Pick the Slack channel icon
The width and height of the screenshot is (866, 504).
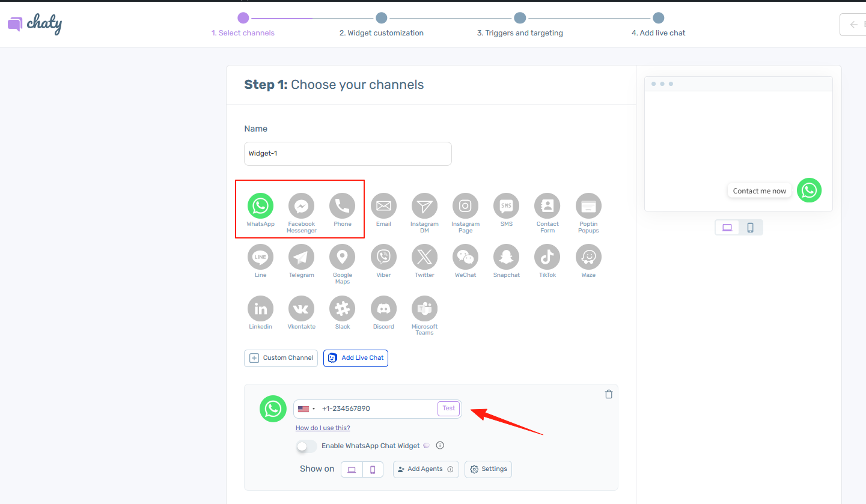pyautogui.click(x=342, y=309)
